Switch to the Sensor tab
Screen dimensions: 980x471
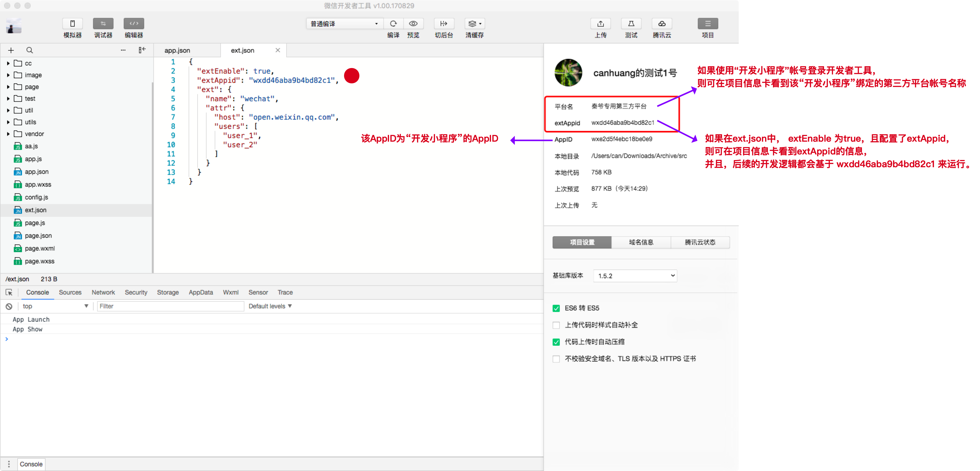pyautogui.click(x=258, y=292)
